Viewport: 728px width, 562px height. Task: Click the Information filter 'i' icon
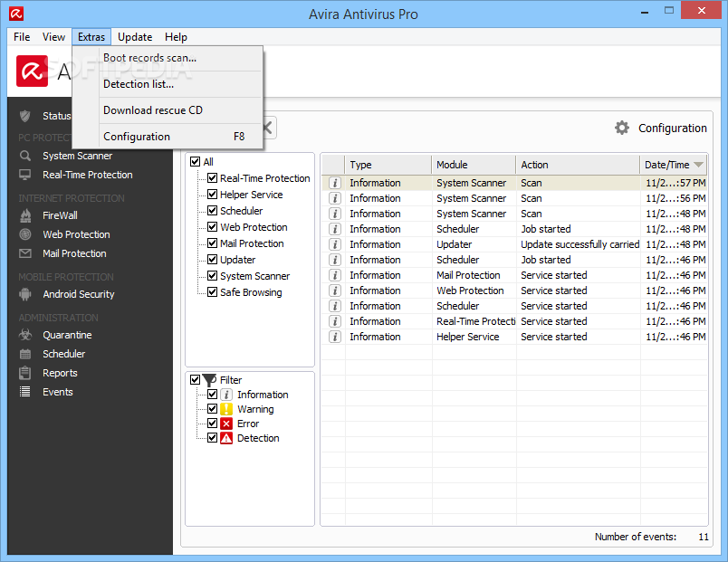(x=226, y=395)
